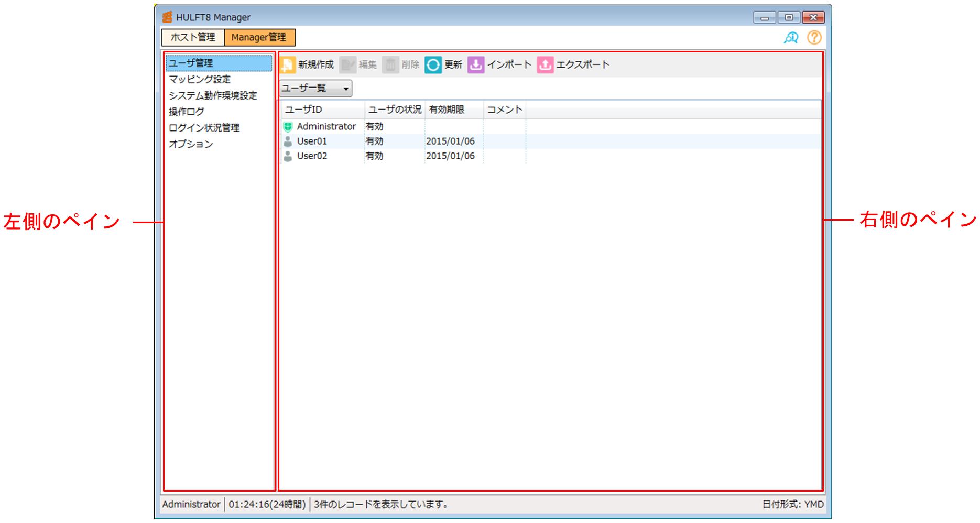Open the ユーザ一覧 dropdown

pyautogui.click(x=315, y=89)
